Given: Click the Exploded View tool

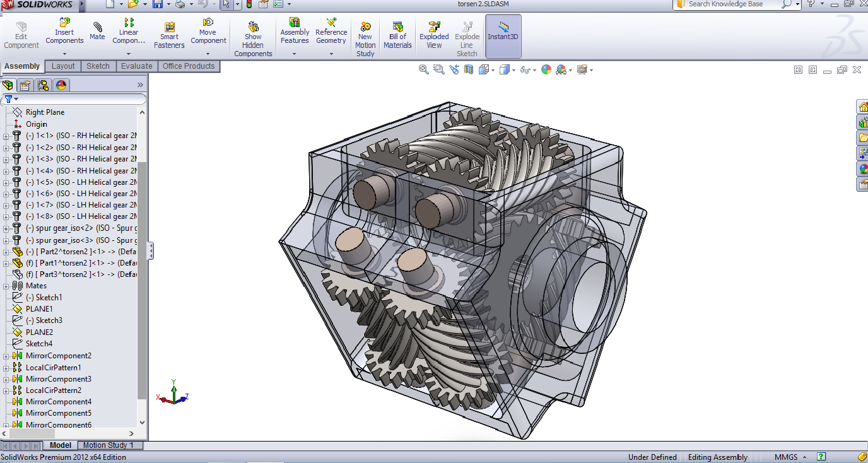Looking at the screenshot, I should (x=434, y=35).
